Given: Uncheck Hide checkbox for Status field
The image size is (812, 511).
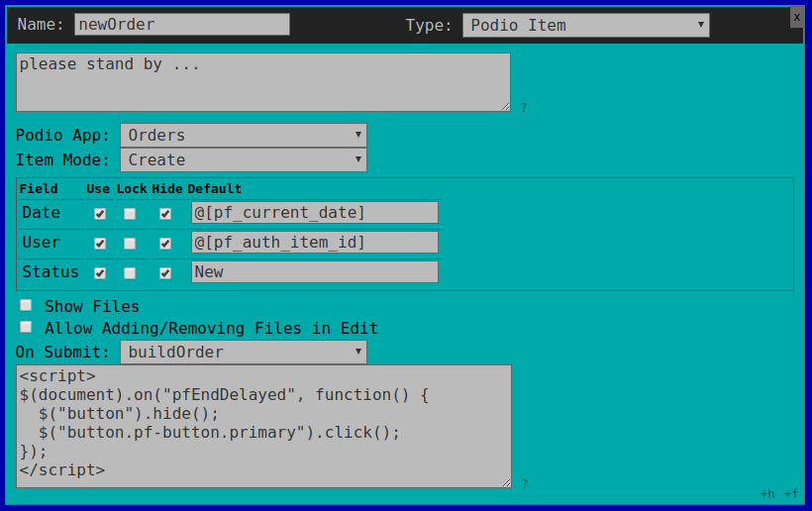Looking at the screenshot, I should [165, 273].
